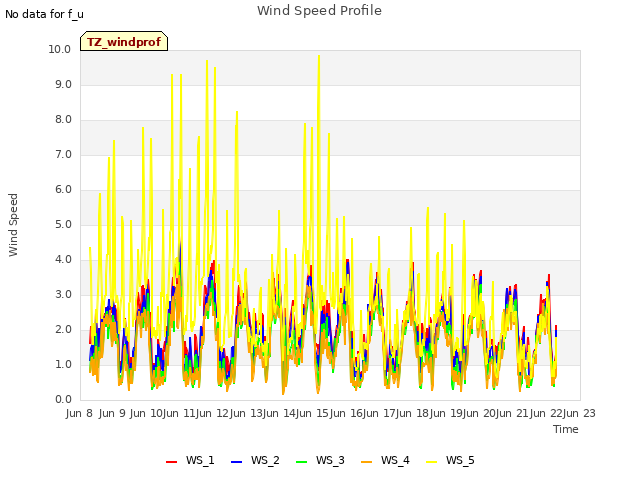This screenshot has height=480, width=640.
Task: Click the Jun 17 x-axis tick label
Action: [x=378, y=413]
